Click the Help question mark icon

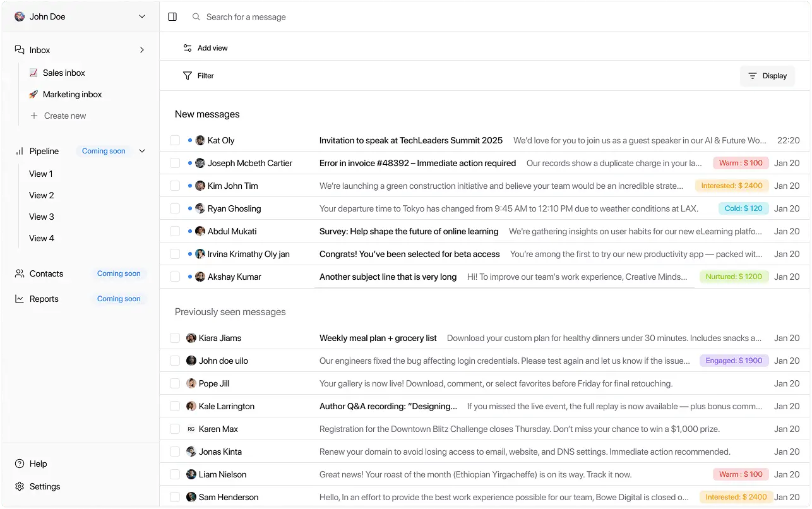pos(20,464)
